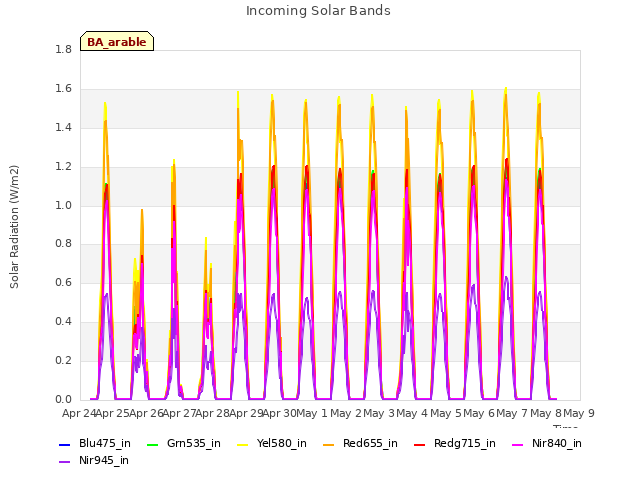
Task: Select the Nir840_in legend label
Action: tap(557, 443)
